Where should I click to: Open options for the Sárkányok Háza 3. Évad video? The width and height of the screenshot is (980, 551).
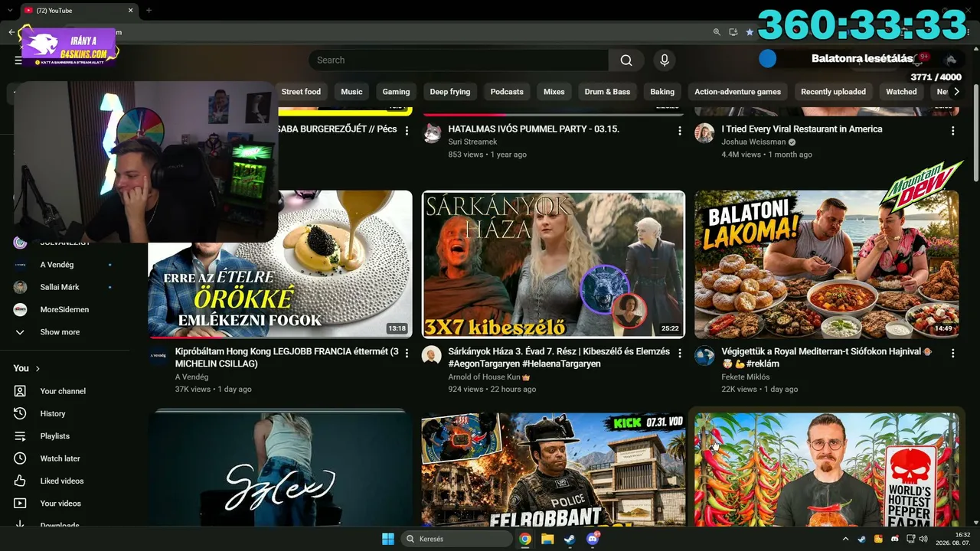tap(679, 353)
